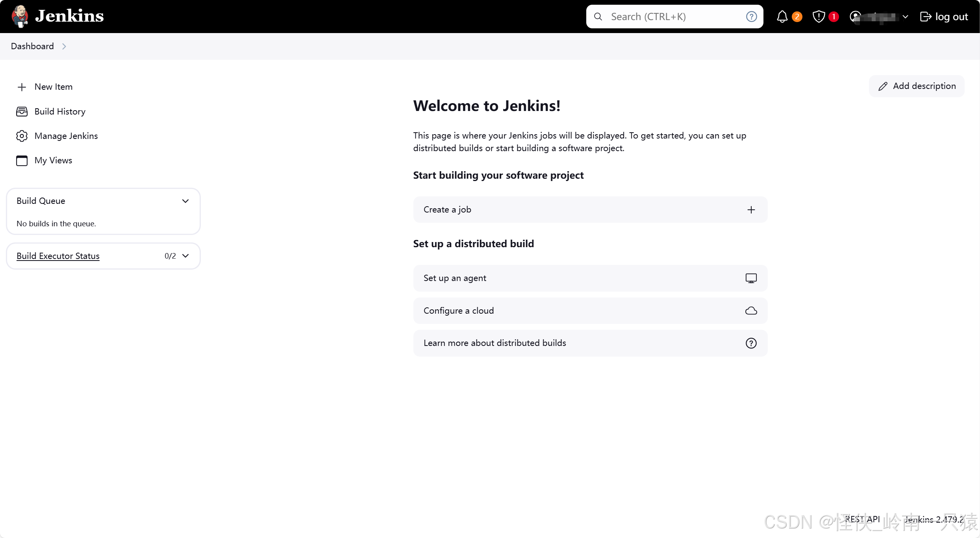This screenshot has width=980, height=538.
Task: Click the Jenkins butler logo
Action: [x=20, y=16]
